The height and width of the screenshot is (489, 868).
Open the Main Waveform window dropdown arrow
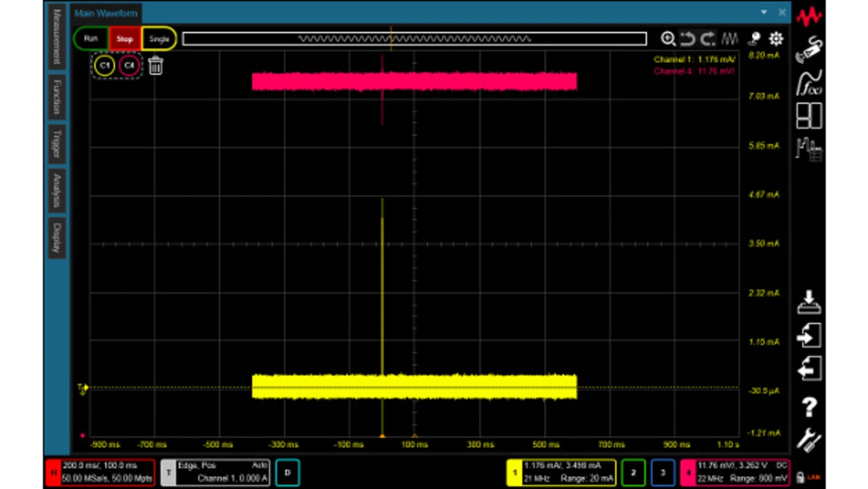click(764, 12)
